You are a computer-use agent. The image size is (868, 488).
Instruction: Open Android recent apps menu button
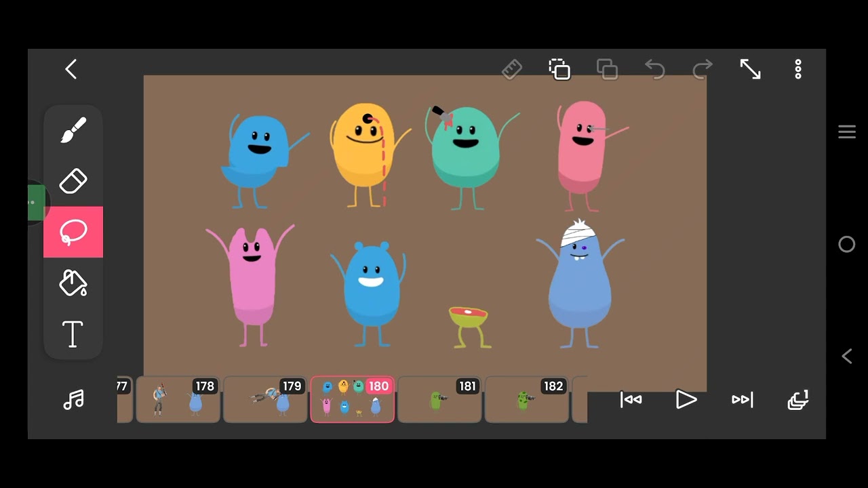point(847,131)
